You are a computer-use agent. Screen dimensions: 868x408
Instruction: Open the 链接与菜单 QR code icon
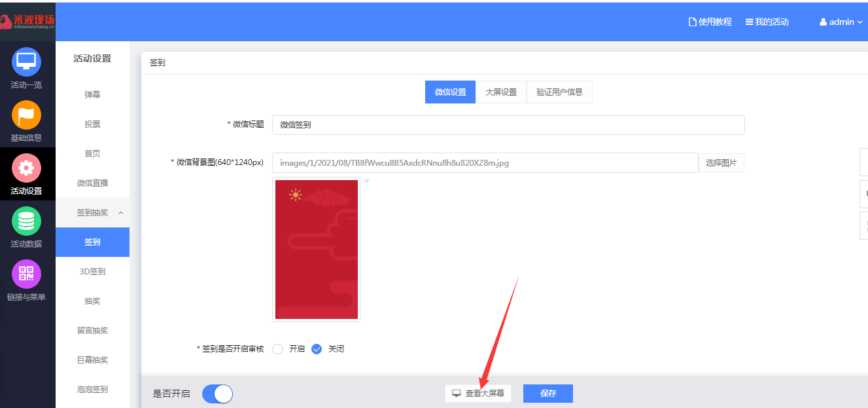click(26, 274)
